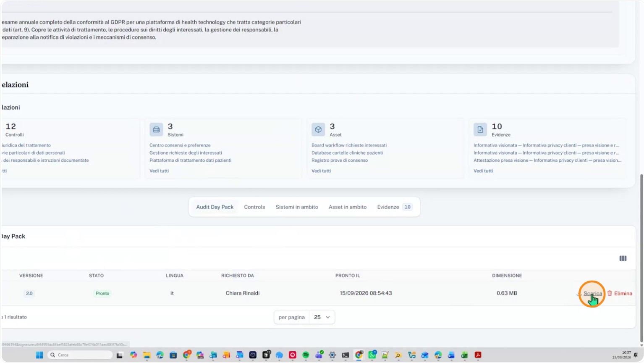Click the red trash icon next to Elimina

[x=610, y=293]
